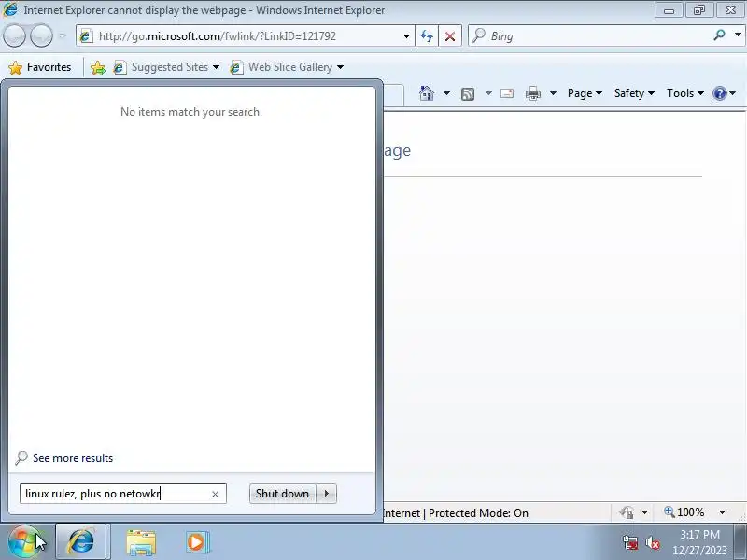Click the Internet Explorer Back button

click(14, 36)
